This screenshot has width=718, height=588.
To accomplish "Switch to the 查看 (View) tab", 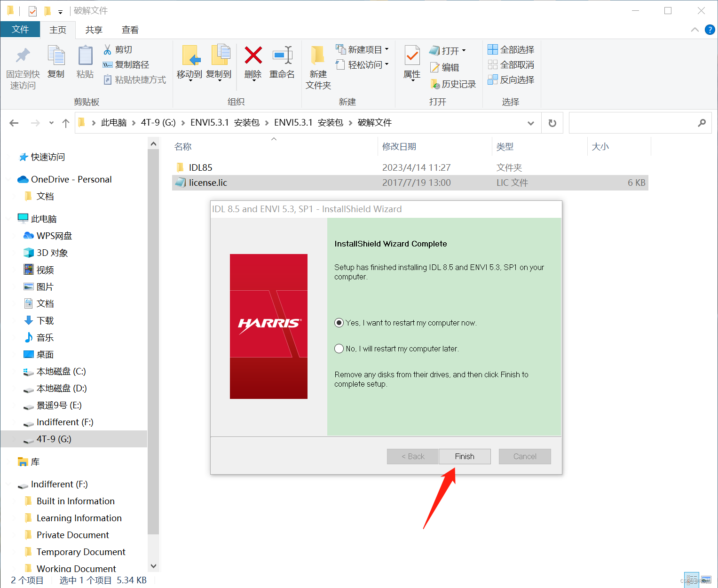I will tap(130, 30).
